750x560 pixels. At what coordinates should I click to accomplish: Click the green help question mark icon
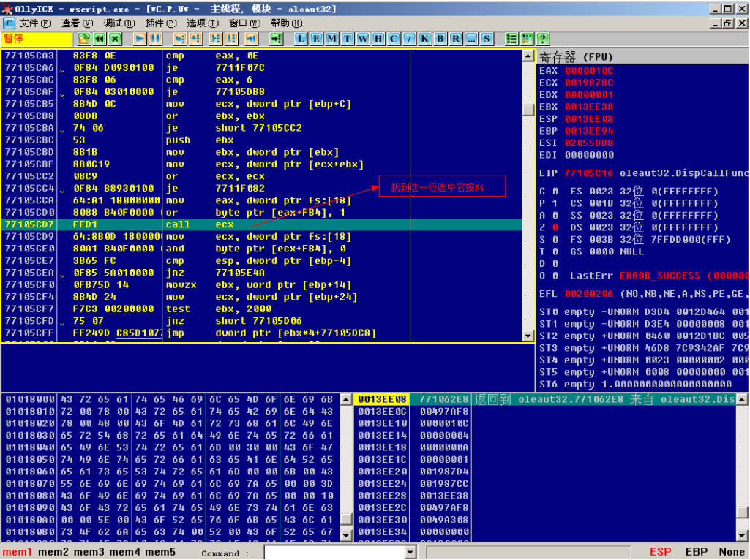[542, 39]
